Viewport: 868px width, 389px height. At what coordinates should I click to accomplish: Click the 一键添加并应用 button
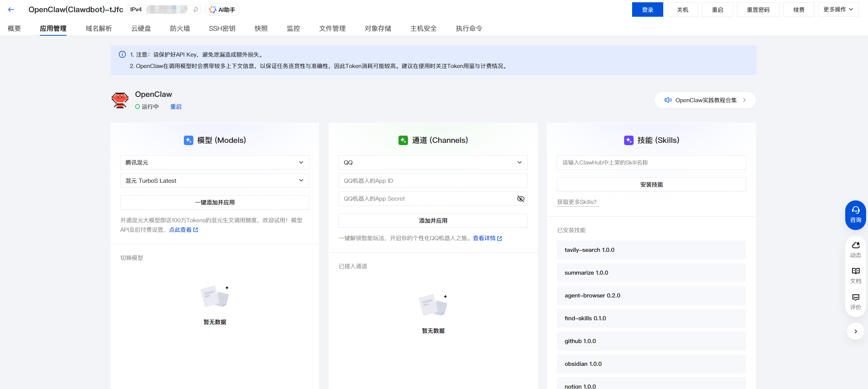pyautogui.click(x=215, y=202)
